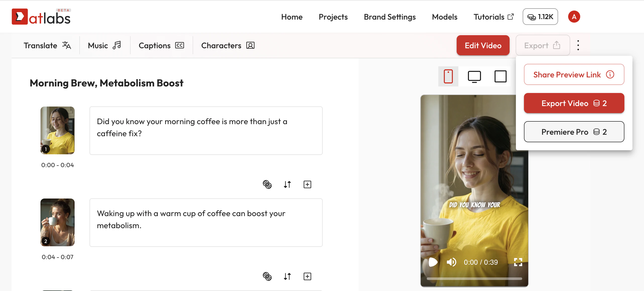Click the Premiere Pro export button
644x291 pixels.
pyautogui.click(x=574, y=132)
